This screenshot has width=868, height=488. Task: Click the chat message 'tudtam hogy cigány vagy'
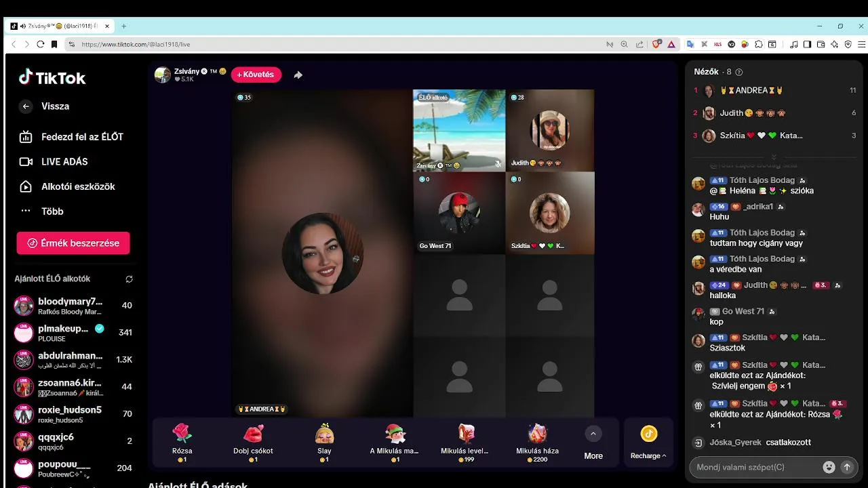pyautogui.click(x=756, y=243)
